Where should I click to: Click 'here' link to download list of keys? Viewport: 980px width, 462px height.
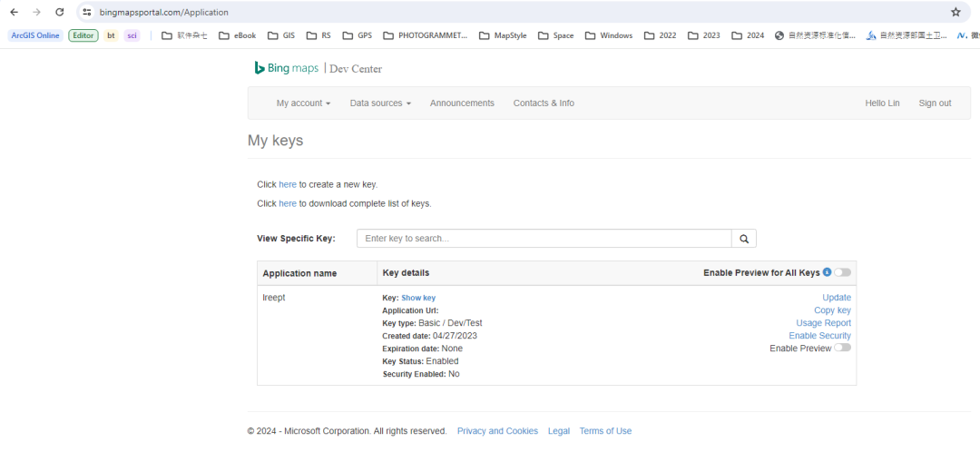pos(288,203)
